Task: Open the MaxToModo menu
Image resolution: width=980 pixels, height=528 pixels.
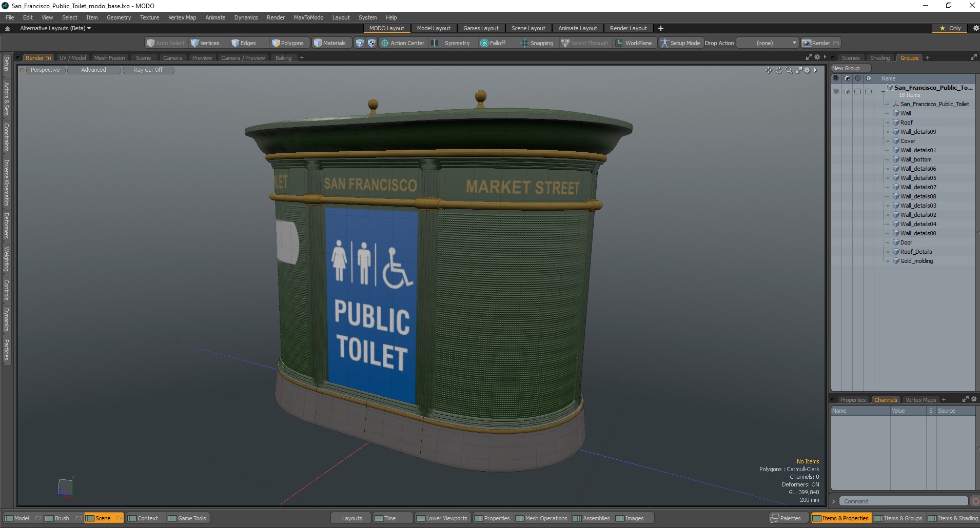Action: click(x=308, y=17)
